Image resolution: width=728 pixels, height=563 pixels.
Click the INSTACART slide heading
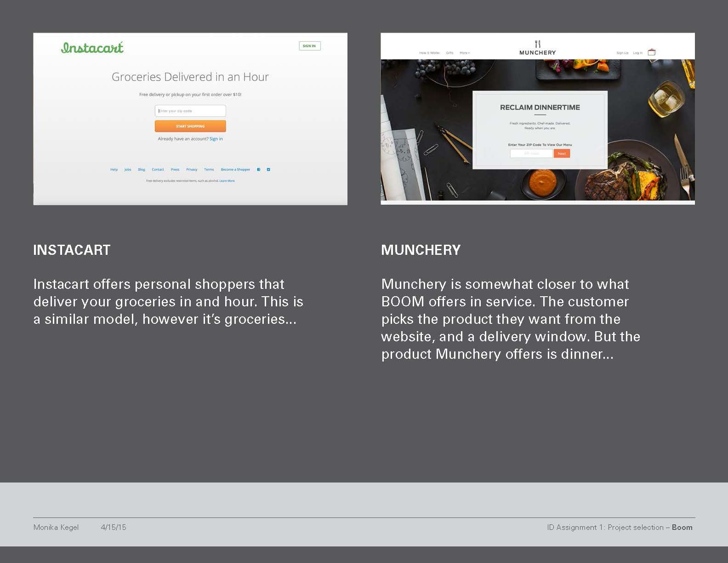point(72,250)
